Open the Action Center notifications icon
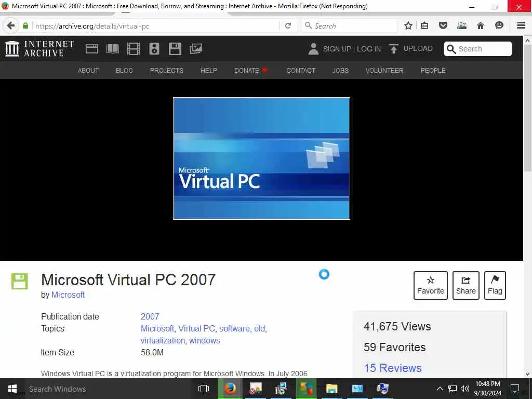The image size is (532, 399). coord(515,389)
